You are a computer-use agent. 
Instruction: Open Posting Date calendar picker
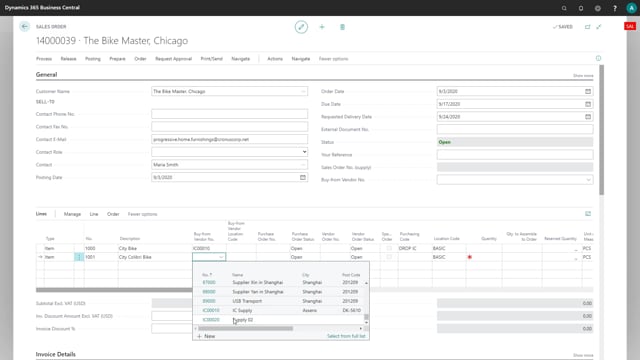[x=302, y=178]
